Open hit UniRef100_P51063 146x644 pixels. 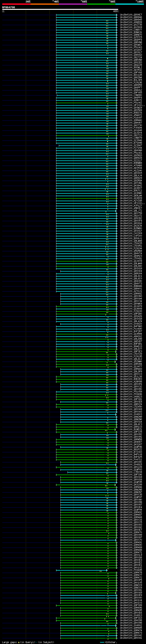[131, 47]
